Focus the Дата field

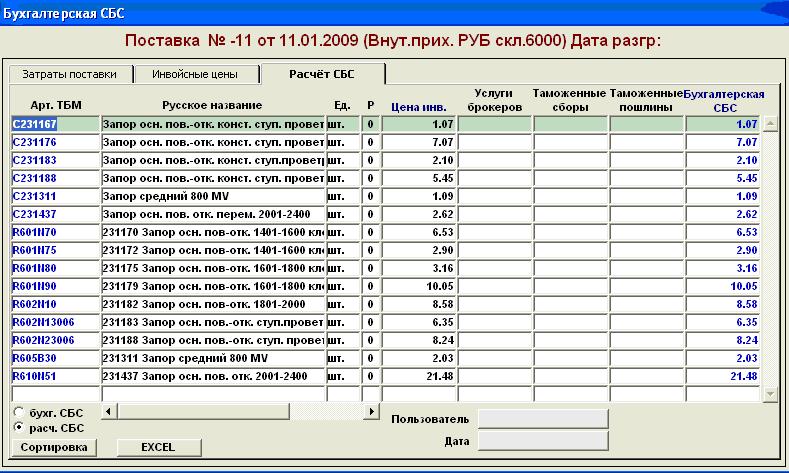(543, 441)
